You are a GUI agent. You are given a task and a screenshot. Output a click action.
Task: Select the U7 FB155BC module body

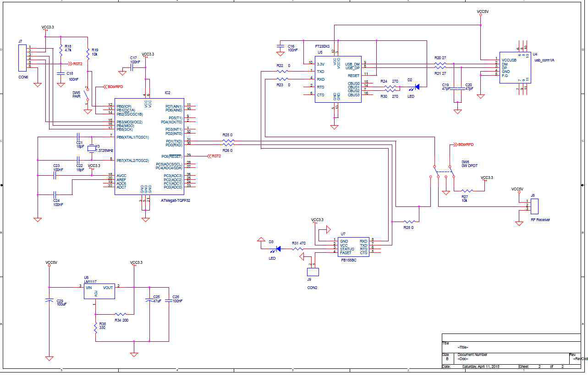(x=353, y=247)
